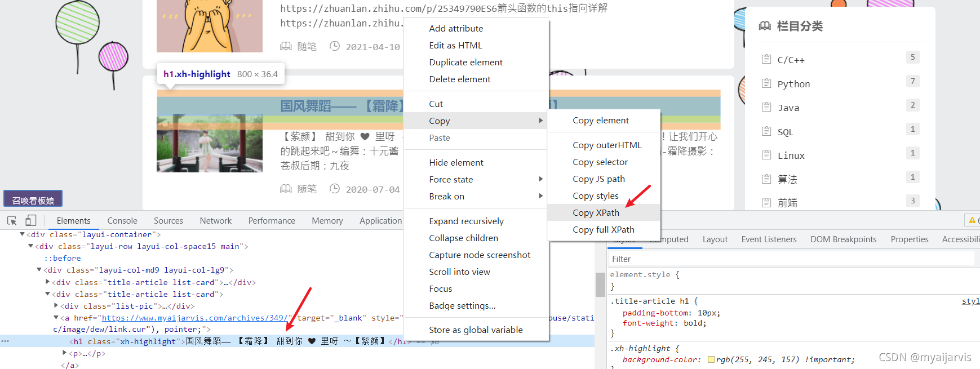Switch to the Sources tab
Image resolution: width=980 pixels, height=369 pixels.
[168, 221]
